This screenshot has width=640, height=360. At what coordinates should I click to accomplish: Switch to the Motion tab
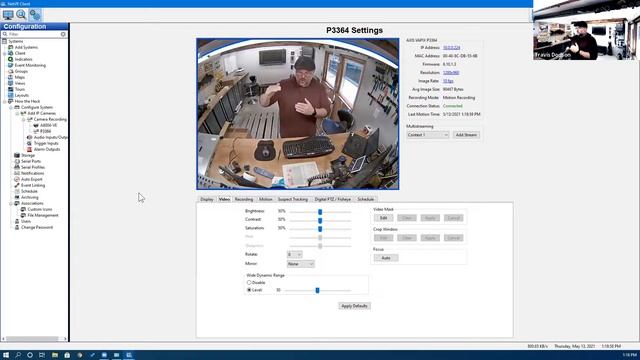click(x=265, y=199)
